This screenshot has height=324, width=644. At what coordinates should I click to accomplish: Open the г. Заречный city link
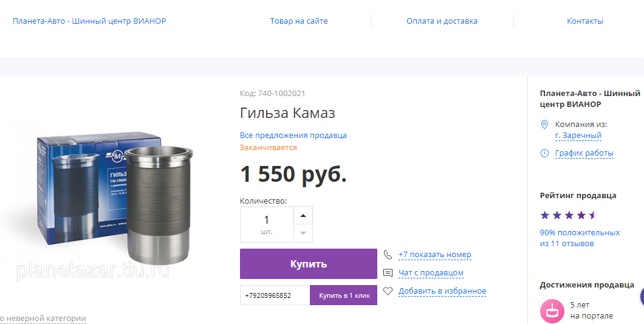point(578,136)
